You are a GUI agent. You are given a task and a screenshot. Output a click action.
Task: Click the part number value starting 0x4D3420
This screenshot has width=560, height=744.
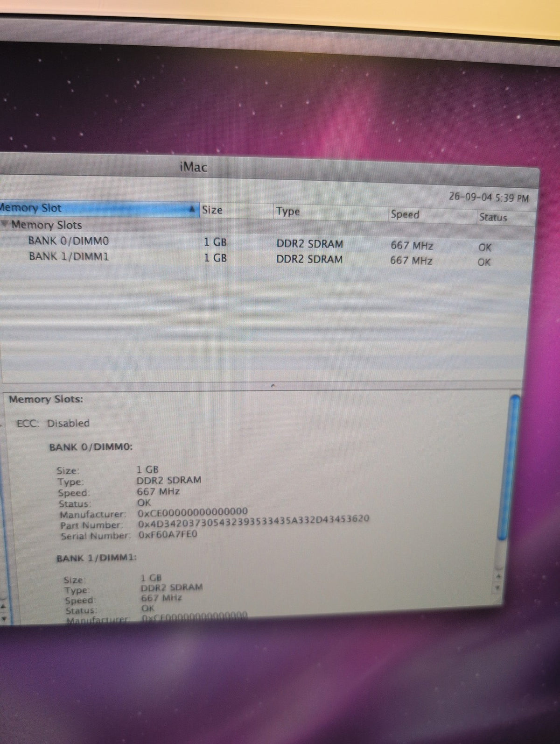253,522
